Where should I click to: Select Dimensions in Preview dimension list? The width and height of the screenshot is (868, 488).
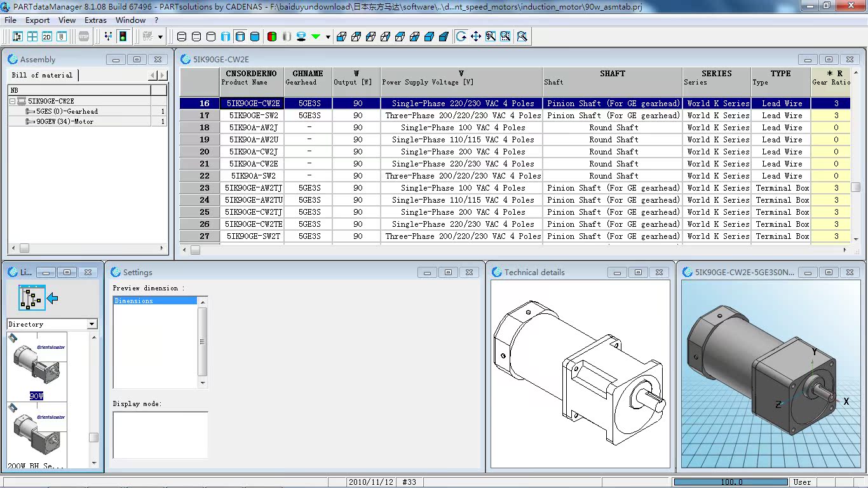pyautogui.click(x=155, y=301)
